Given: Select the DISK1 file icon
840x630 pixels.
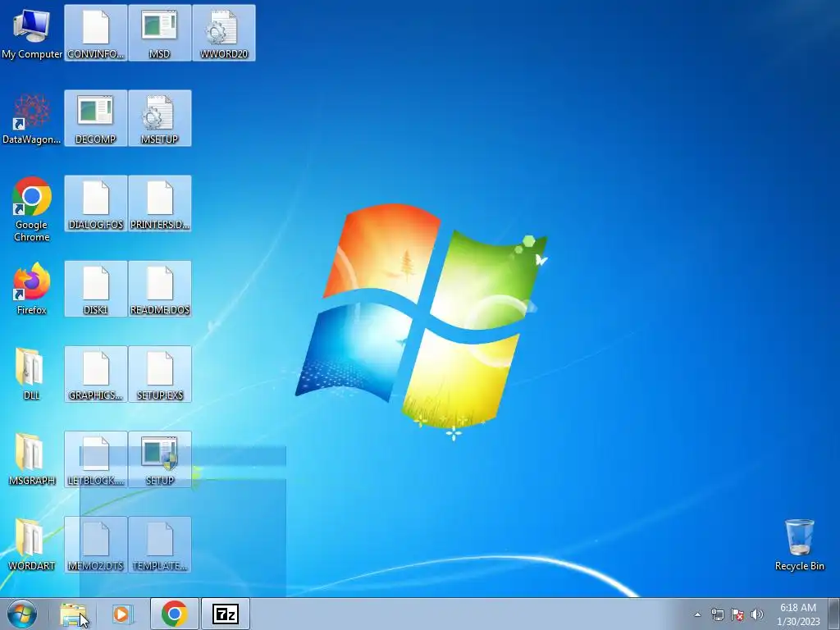Looking at the screenshot, I should [96, 289].
